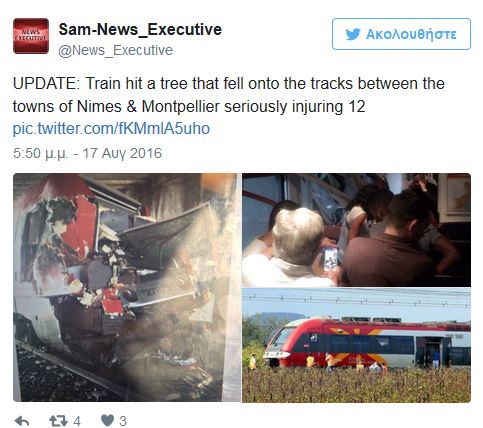The height and width of the screenshot is (428, 483).
Task: Click the word UPDATE in the tweet
Action: [45, 84]
